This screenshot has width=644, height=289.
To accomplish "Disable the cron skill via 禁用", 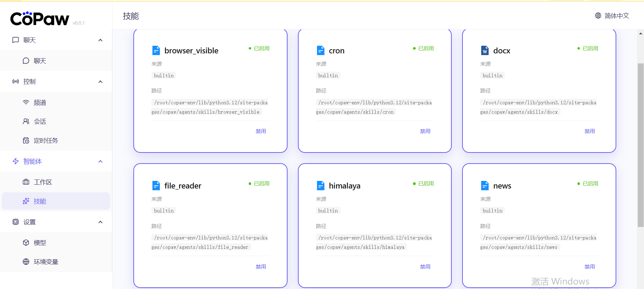I will [425, 131].
